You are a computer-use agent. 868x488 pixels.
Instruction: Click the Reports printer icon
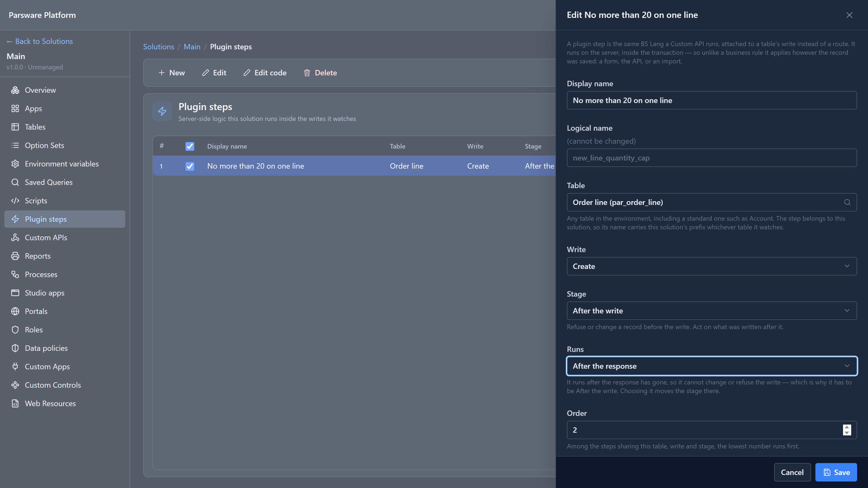(x=15, y=256)
